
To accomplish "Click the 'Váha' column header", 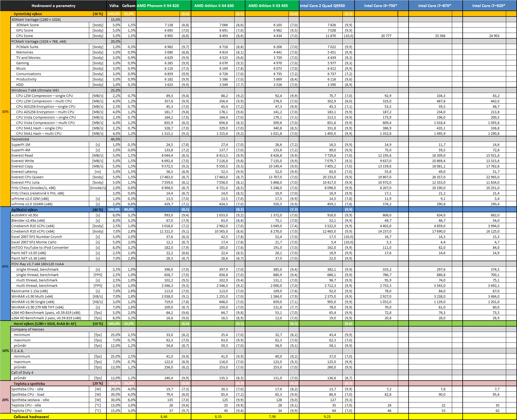I will coord(114,6).
